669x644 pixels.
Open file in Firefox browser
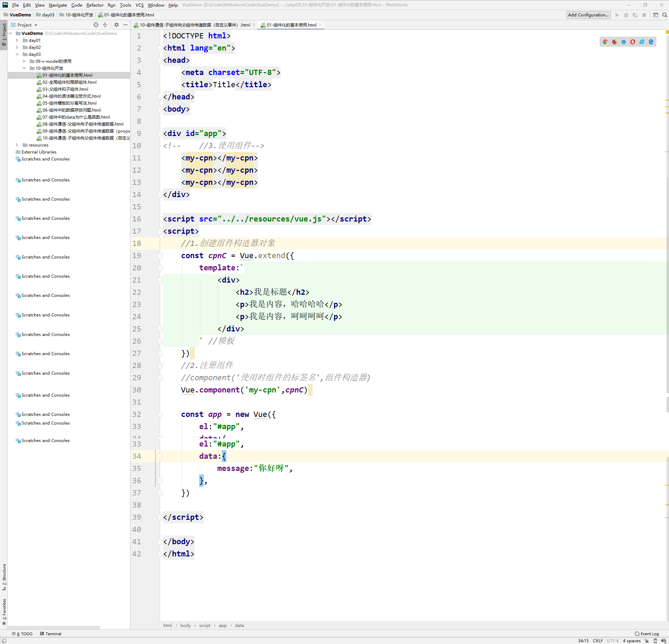pos(615,42)
